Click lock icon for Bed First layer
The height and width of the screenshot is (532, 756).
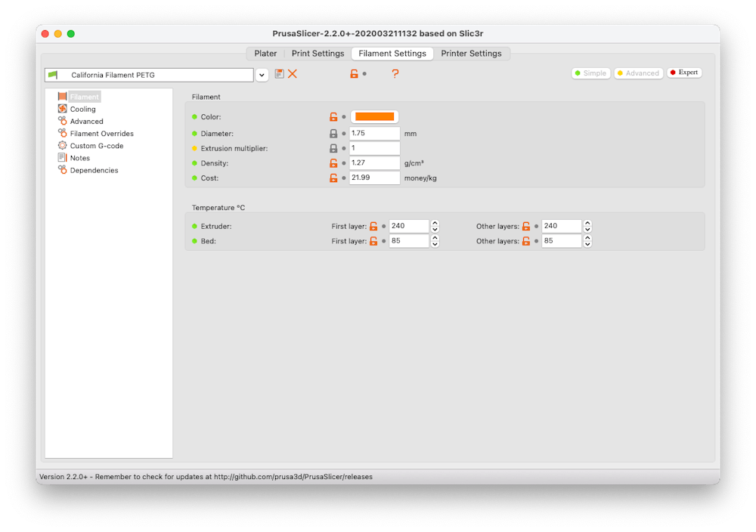(373, 241)
